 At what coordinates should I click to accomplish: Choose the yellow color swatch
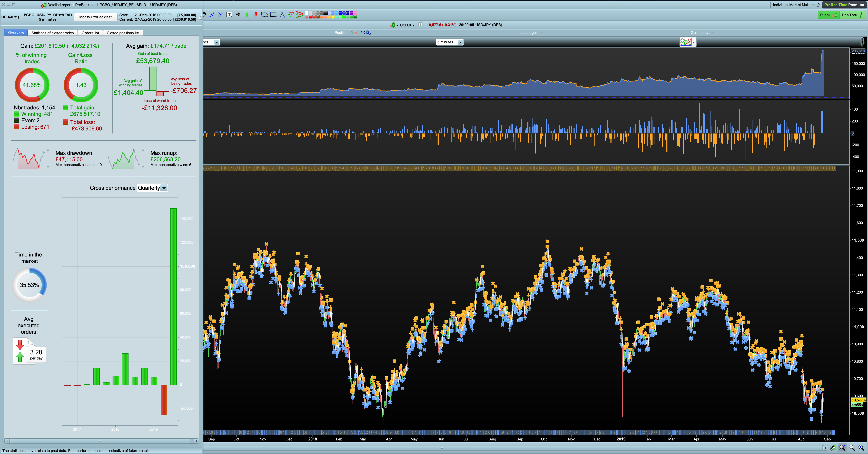tap(333, 17)
